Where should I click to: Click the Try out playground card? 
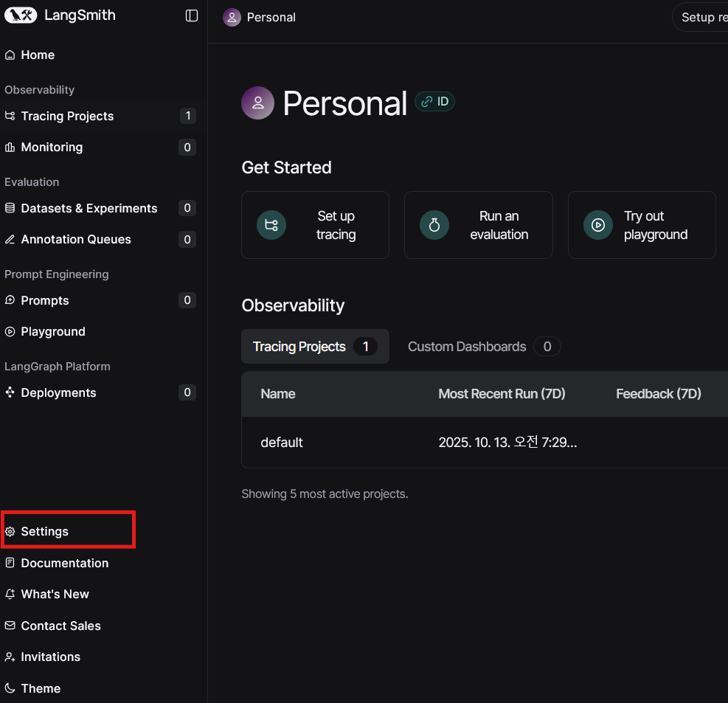[642, 225]
